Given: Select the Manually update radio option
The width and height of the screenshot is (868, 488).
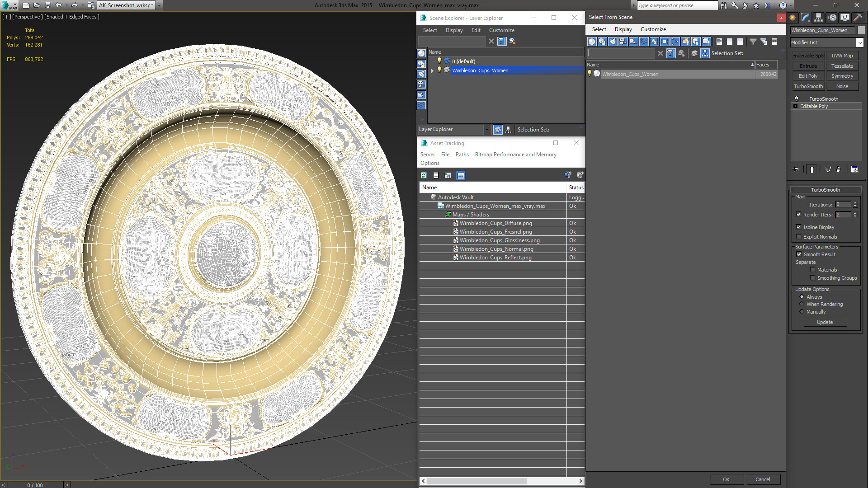Looking at the screenshot, I should (802, 312).
